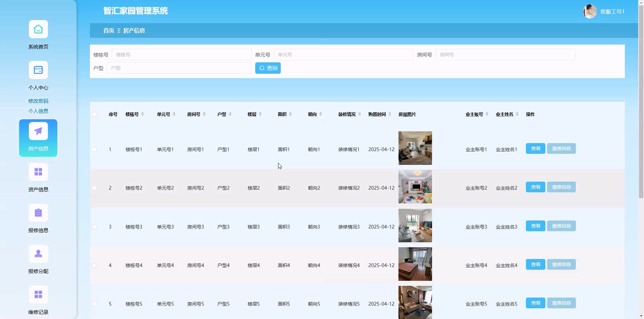Check the checkbox for row 1
The height and width of the screenshot is (319, 644).
94,149
